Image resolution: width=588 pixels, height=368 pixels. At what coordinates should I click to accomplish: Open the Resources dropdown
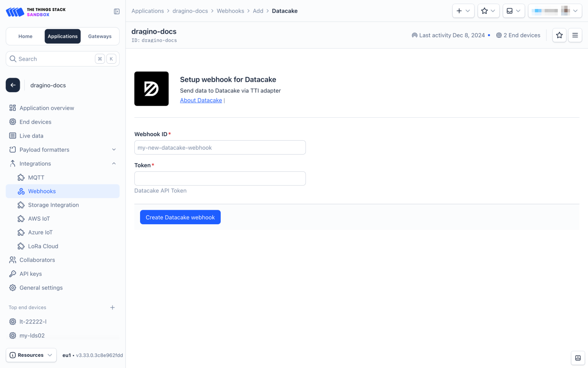(x=31, y=355)
